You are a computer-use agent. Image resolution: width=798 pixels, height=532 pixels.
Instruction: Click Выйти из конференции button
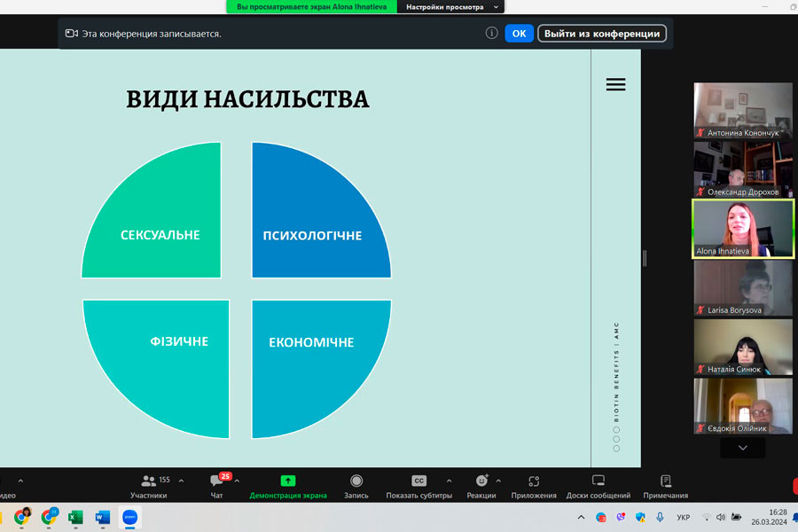pos(602,34)
